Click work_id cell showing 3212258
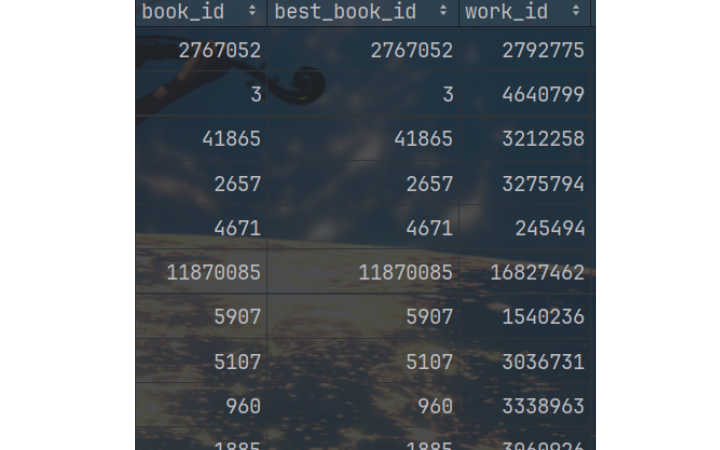 tap(542, 139)
